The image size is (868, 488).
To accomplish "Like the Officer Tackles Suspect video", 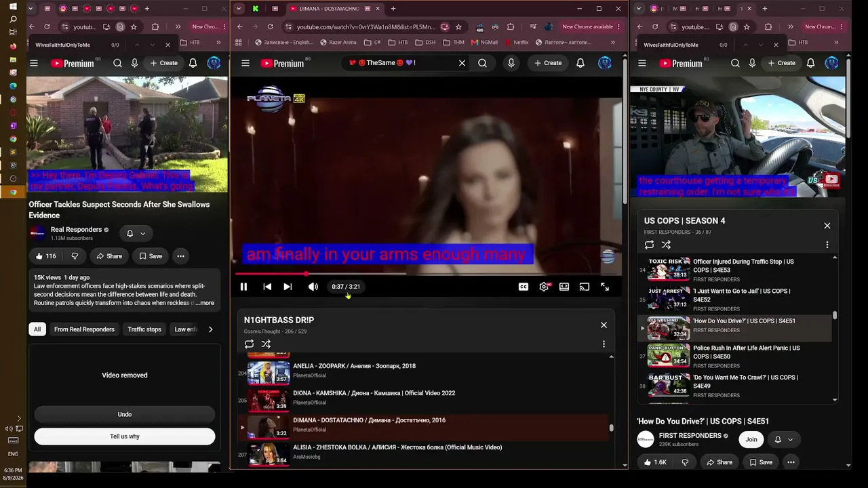I will (x=46, y=256).
